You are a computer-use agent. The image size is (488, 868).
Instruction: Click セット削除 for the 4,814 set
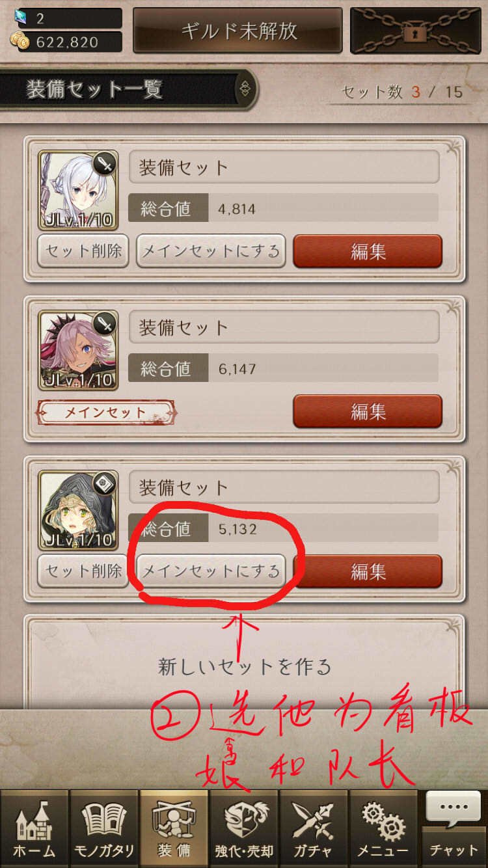[x=83, y=251]
